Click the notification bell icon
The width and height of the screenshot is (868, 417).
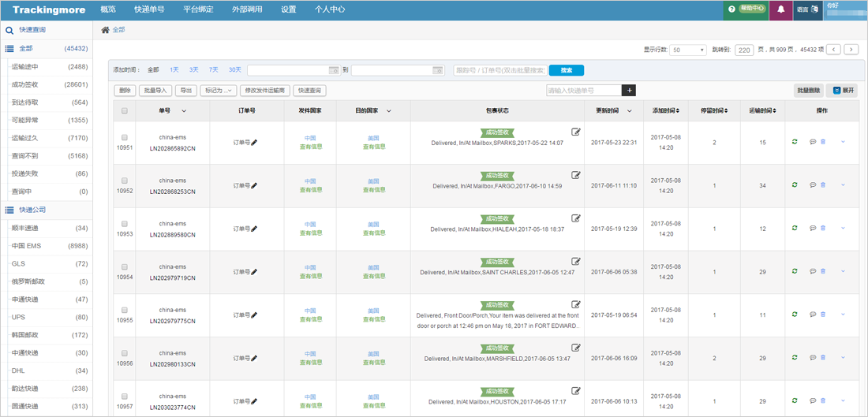[780, 9]
